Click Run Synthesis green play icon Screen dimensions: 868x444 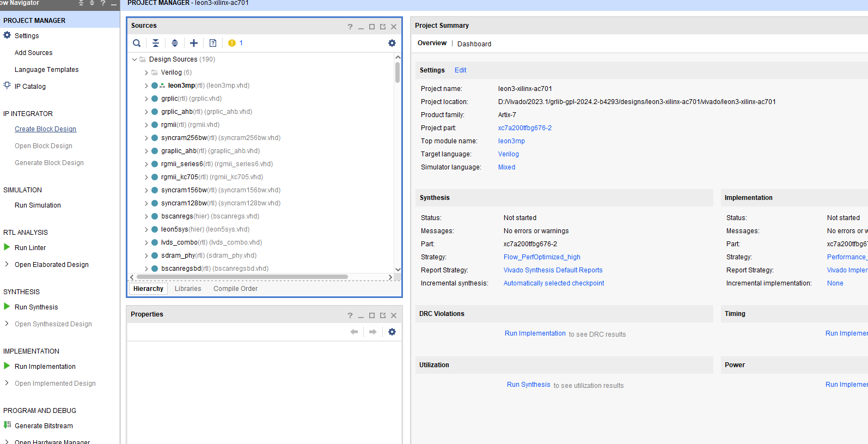click(7, 306)
